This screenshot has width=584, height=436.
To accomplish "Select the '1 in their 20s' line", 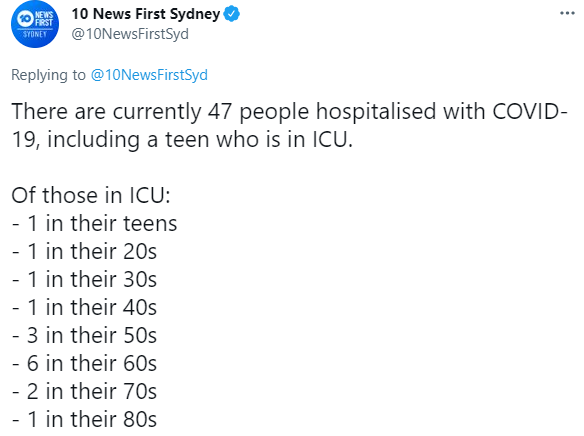I will [x=85, y=251].
